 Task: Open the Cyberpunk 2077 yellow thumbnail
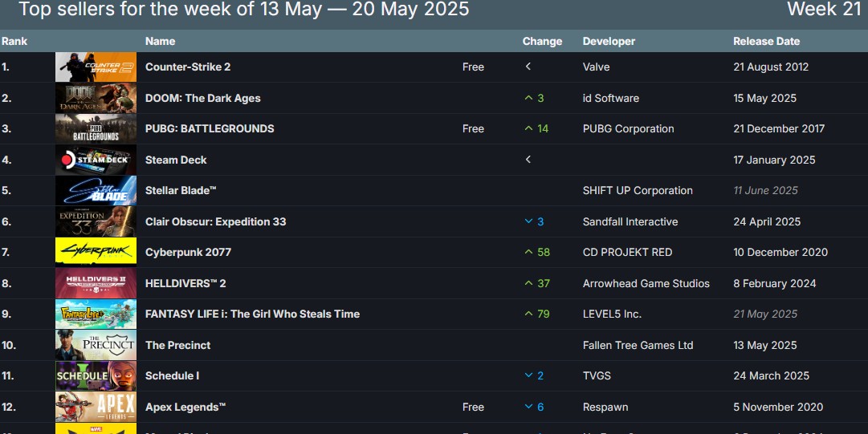click(96, 253)
